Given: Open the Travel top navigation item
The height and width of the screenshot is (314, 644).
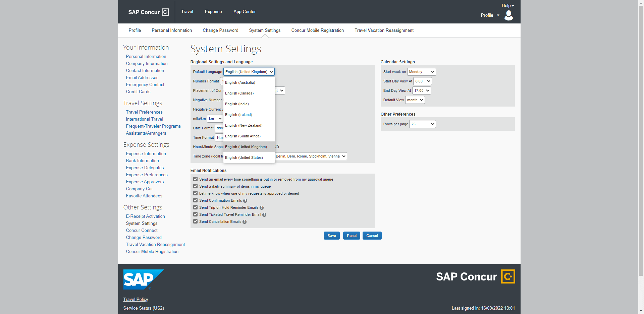Looking at the screenshot, I should (x=187, y=12).
